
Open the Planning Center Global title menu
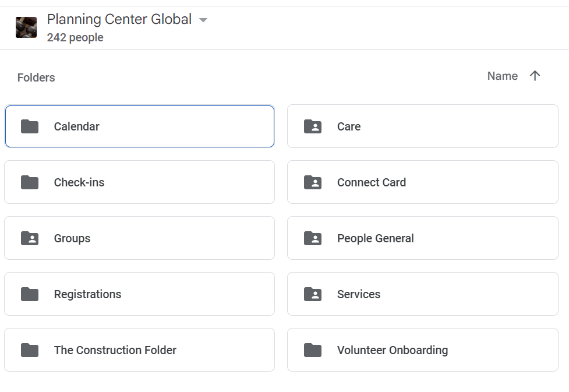(x=119, y=19)
